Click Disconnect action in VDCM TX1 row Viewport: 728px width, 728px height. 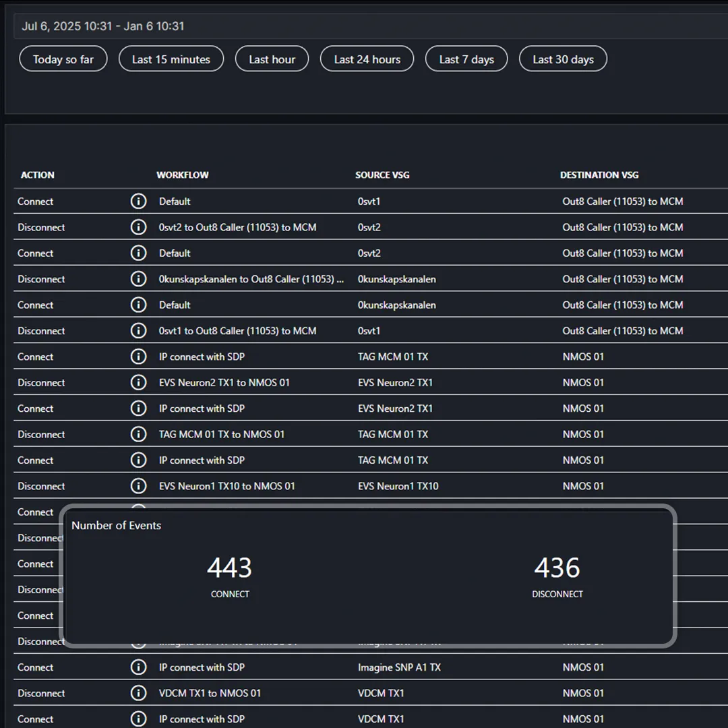coord(41,693)
